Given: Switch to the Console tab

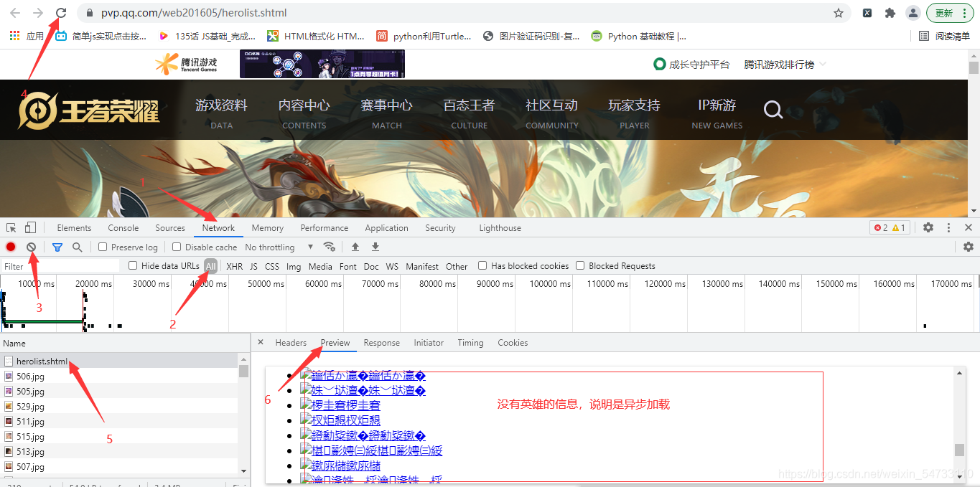Looking at the screenshot, I should click(x=123, y=228).
